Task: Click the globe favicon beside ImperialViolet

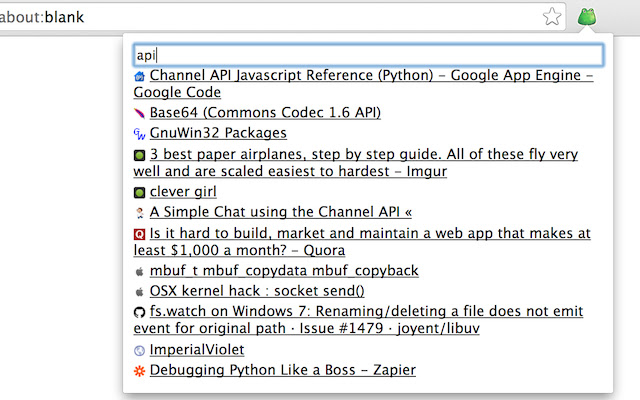Action: point(139,350)
